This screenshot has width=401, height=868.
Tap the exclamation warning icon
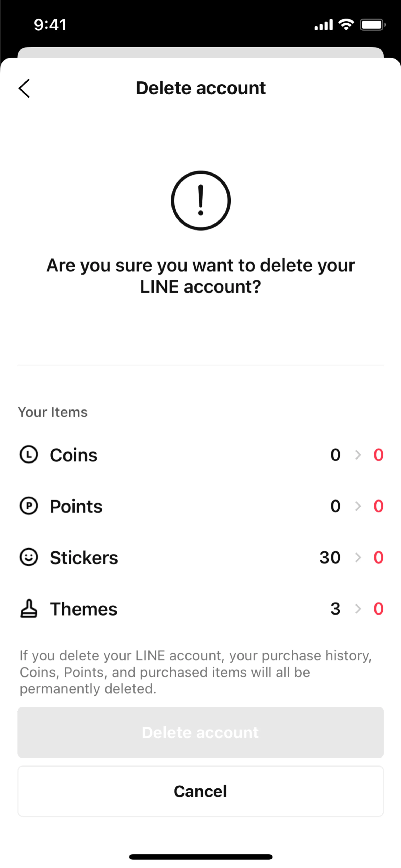pos(200,200)
